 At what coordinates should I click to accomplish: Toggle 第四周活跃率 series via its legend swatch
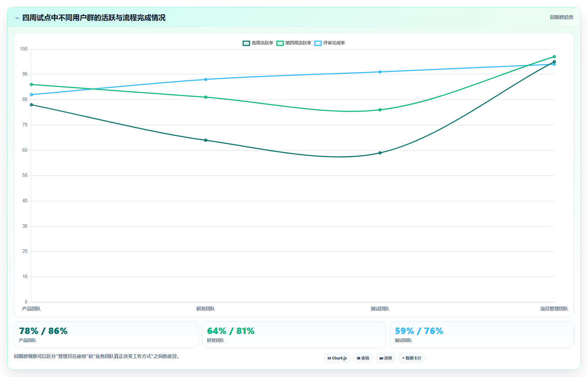click(280, 43)
